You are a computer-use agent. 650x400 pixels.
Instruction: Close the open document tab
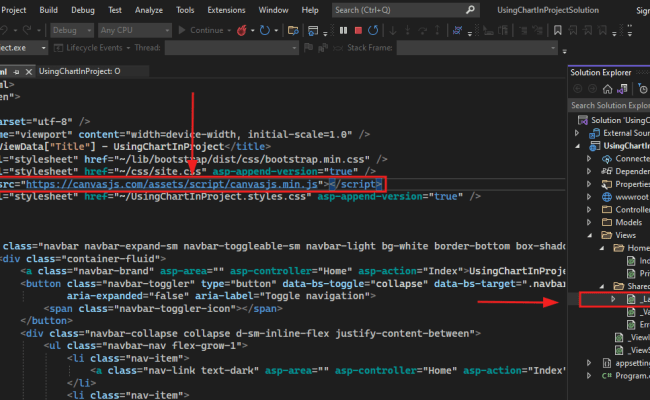point(29,72)
